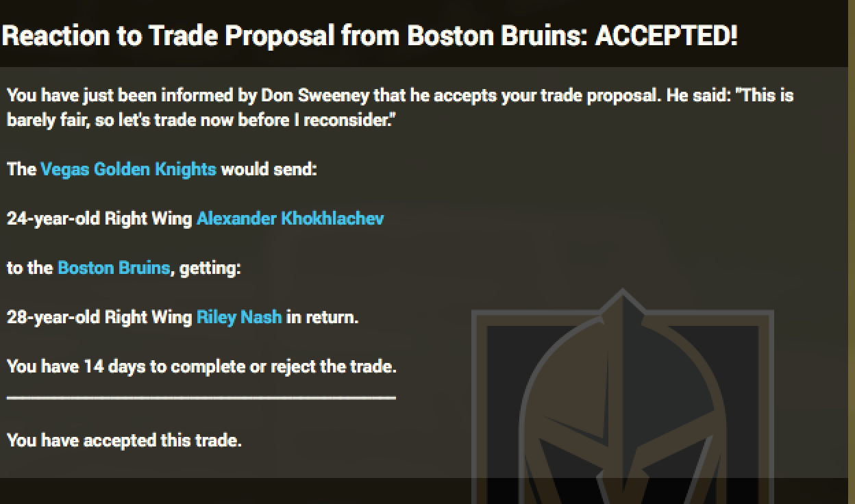Open Riley Nash's player profile link
855x504 pixels.
[238, 317]
